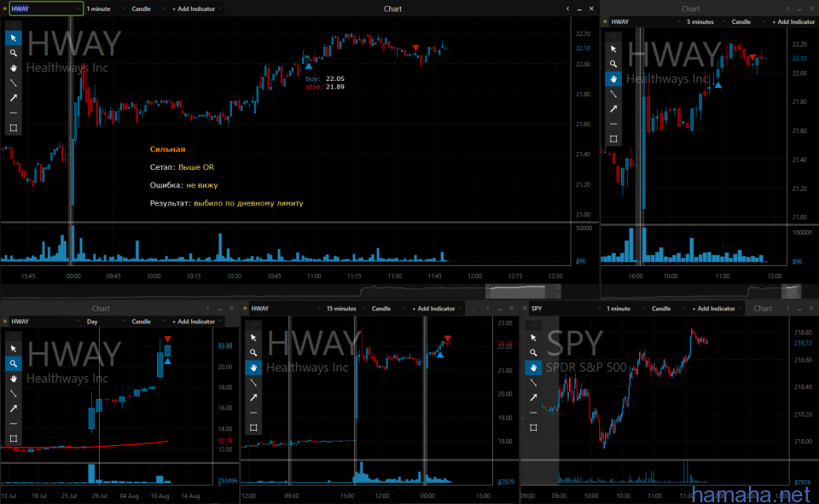819x504 pixels.
Task: Click the orange 'Сильная' note text
Action: tap(168, 149)
